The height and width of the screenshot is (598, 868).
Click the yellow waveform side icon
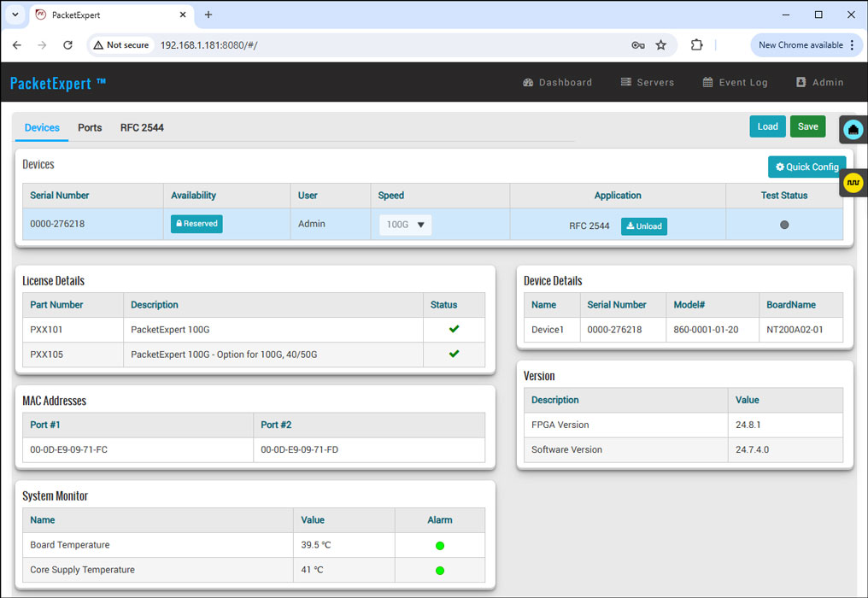pyautogui.click(x=853, y=183)
